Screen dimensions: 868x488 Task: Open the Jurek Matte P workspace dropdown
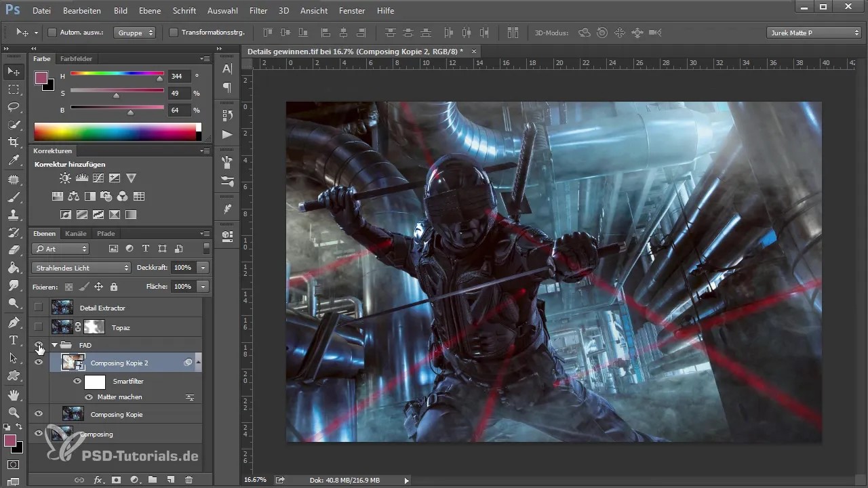(x=814, y=33)
